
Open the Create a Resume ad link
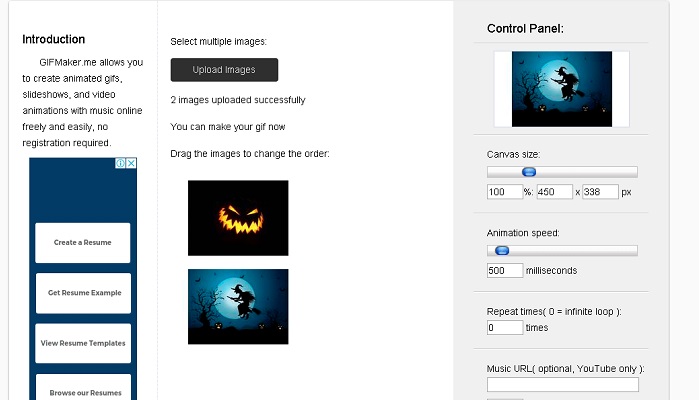click(x=83, y=243)
